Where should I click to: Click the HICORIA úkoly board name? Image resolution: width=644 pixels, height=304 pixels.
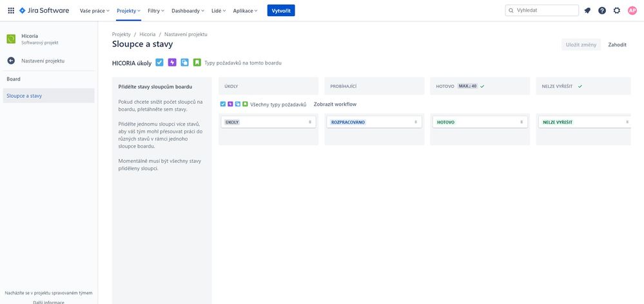[132, 62]
